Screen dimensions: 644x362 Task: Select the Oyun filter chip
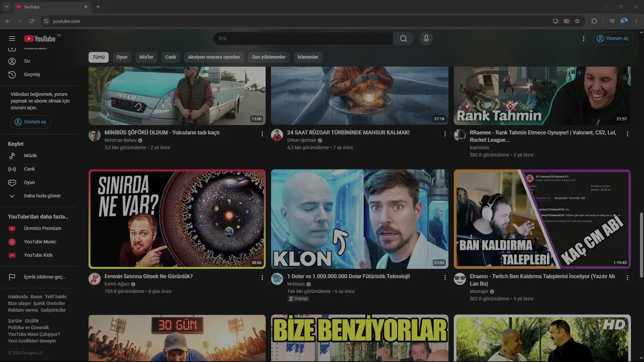coord(122,57)
